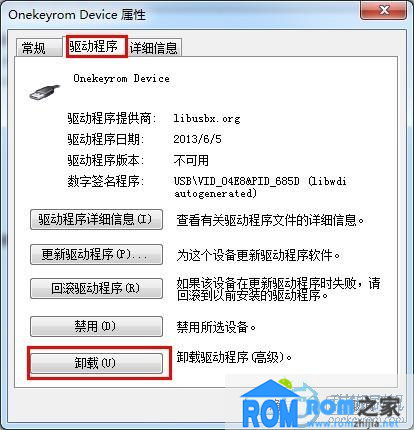Select the 驱动程序 tab
The image size is (414, 430).
point(96,47)
